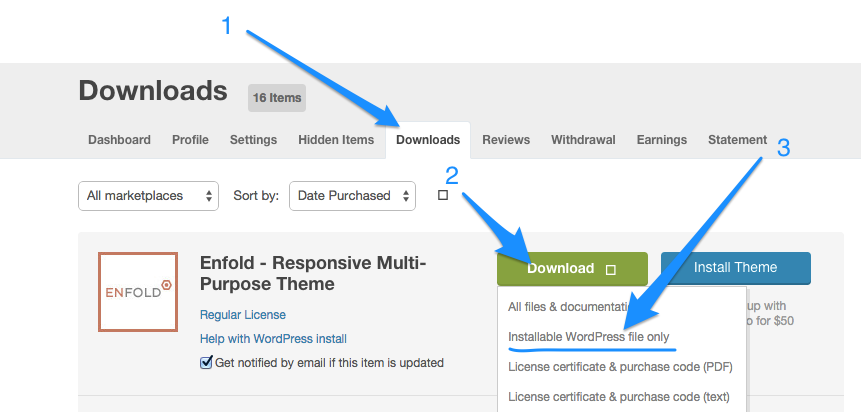Click the blue Install Theme button
This screenshot has height=412, width=861.
pos(735,268)
